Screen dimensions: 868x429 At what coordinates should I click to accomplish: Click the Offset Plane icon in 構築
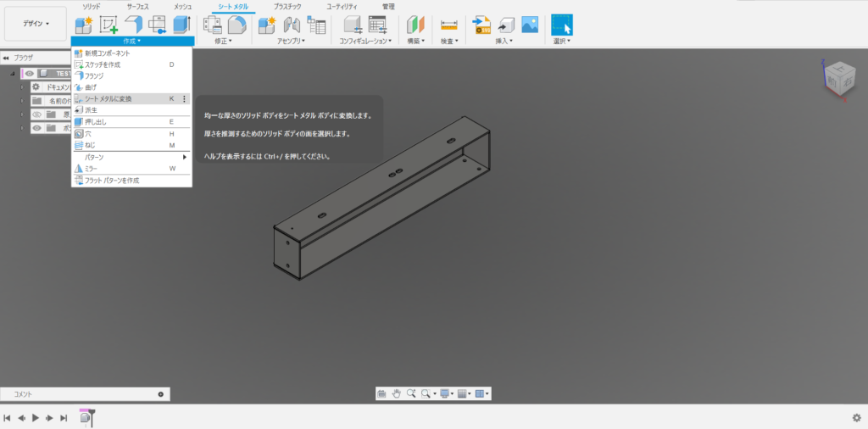tap(415, 25)
